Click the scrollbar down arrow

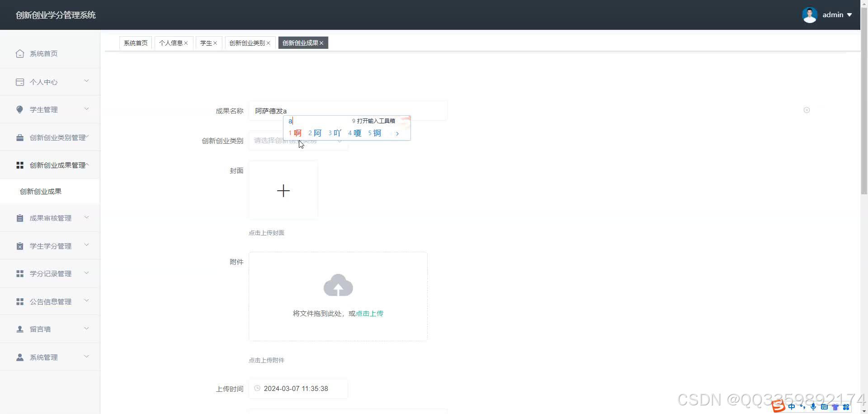click(864, 411)
